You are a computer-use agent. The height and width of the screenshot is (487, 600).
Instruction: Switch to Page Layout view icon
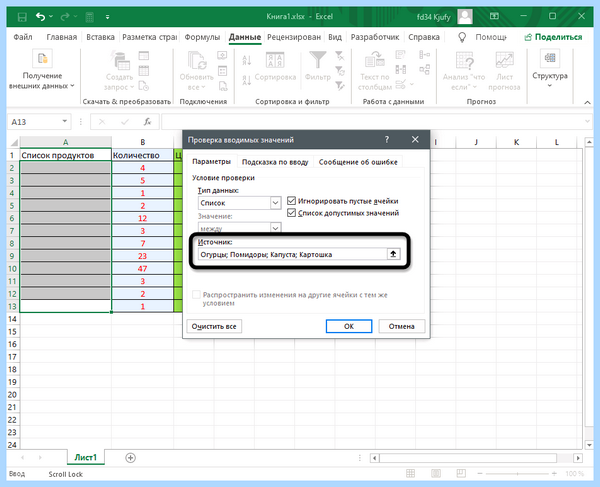[x=436, y=474]
